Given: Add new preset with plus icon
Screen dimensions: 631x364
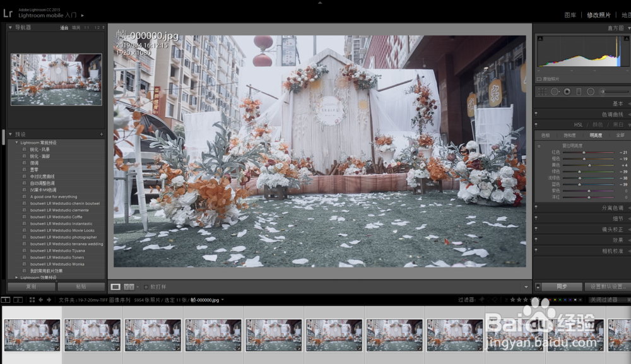Looking at the screenshot, I should point(102,134).
